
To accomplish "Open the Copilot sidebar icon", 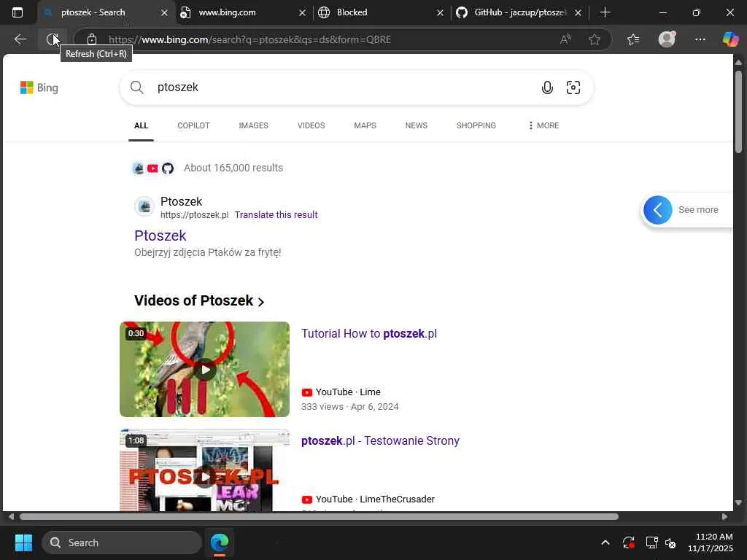I will click(730, 39).
